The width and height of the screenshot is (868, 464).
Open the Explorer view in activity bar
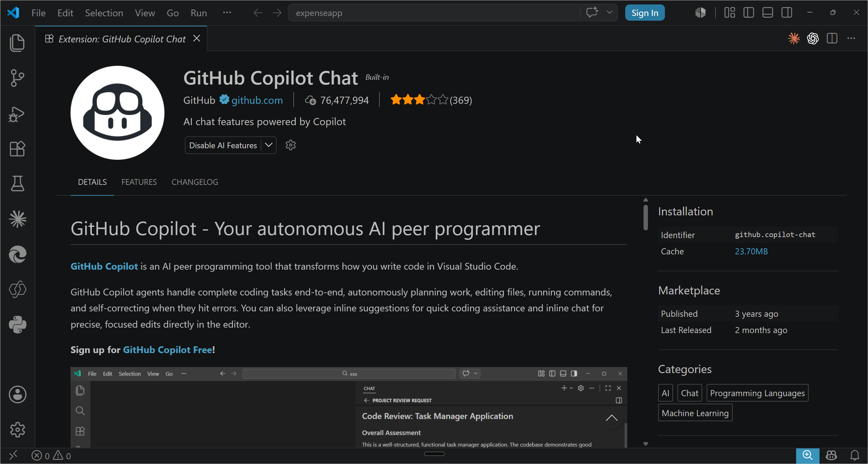click(17, 43)
